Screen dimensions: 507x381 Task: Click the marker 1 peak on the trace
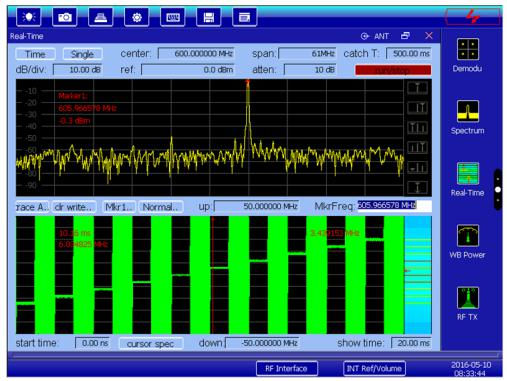coord(248,82)
